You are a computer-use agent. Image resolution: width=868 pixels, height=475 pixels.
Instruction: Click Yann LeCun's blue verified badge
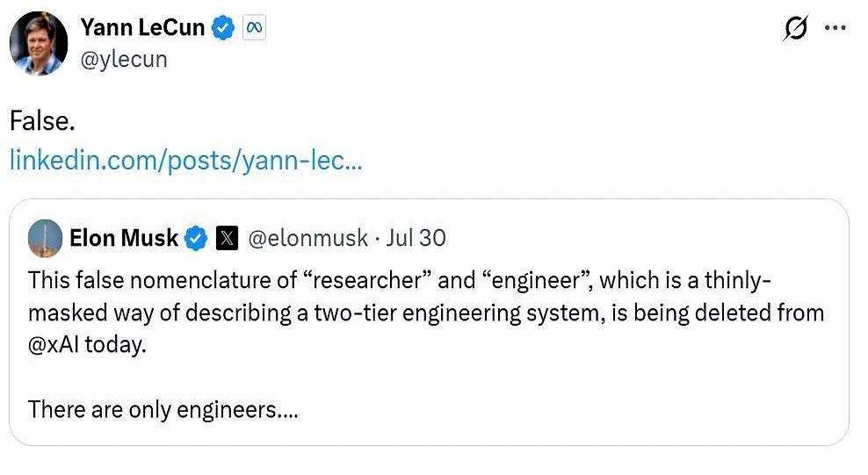224,28
